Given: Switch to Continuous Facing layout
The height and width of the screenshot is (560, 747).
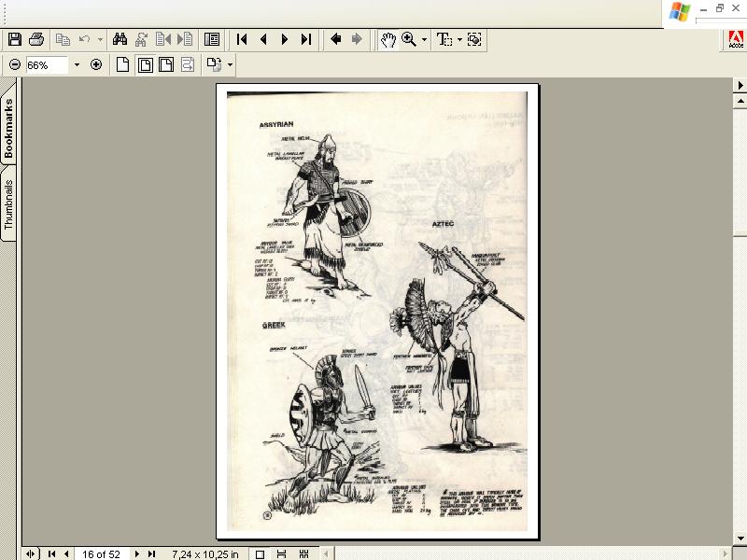Looking at the screenshot, I should [x=303, y=554].
